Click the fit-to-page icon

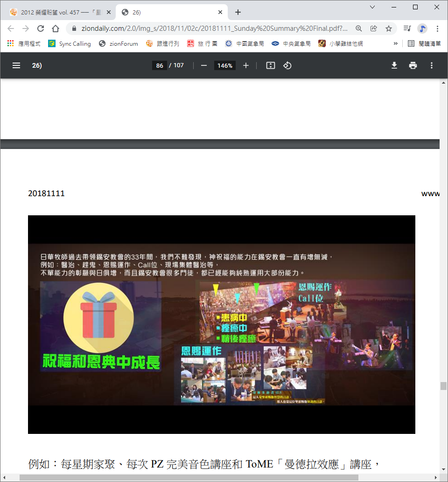tap(271, 65)
